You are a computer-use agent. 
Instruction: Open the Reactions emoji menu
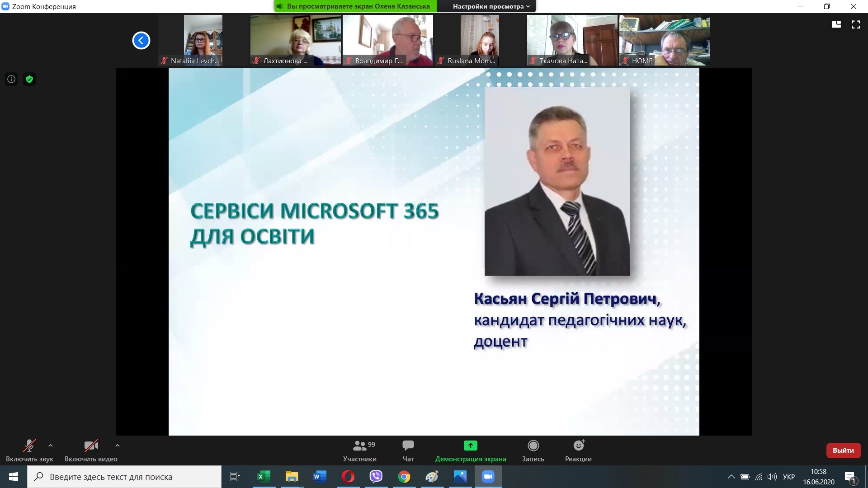(x=578, y=446)
